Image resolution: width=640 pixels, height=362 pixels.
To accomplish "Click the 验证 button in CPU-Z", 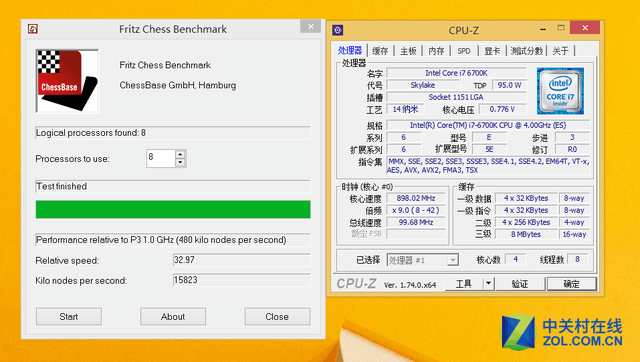I will tap(520, 284).
